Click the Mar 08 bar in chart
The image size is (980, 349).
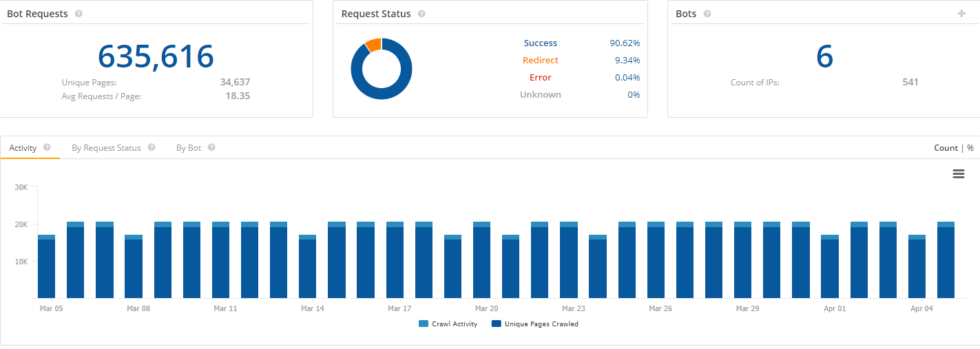click(134, 266)
